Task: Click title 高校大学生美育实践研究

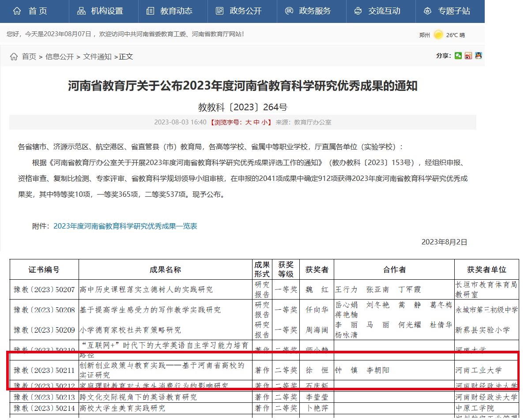Action: click(123, 408)
